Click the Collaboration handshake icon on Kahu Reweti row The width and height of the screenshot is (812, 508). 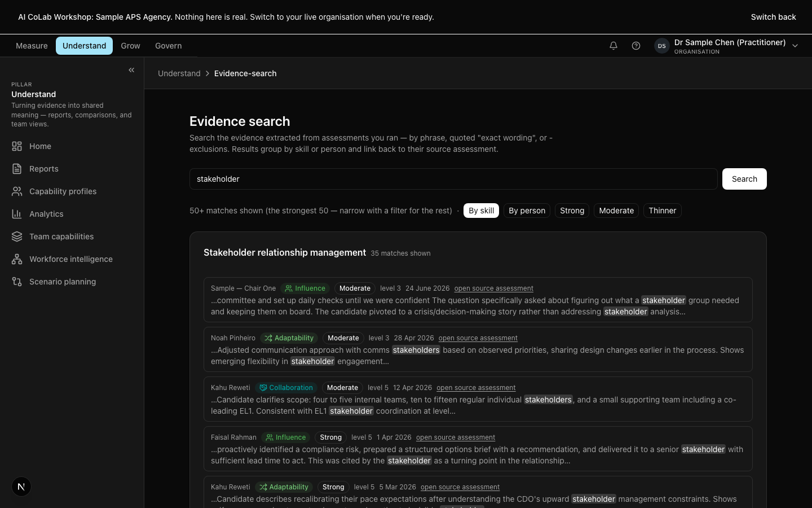(263, 388)
